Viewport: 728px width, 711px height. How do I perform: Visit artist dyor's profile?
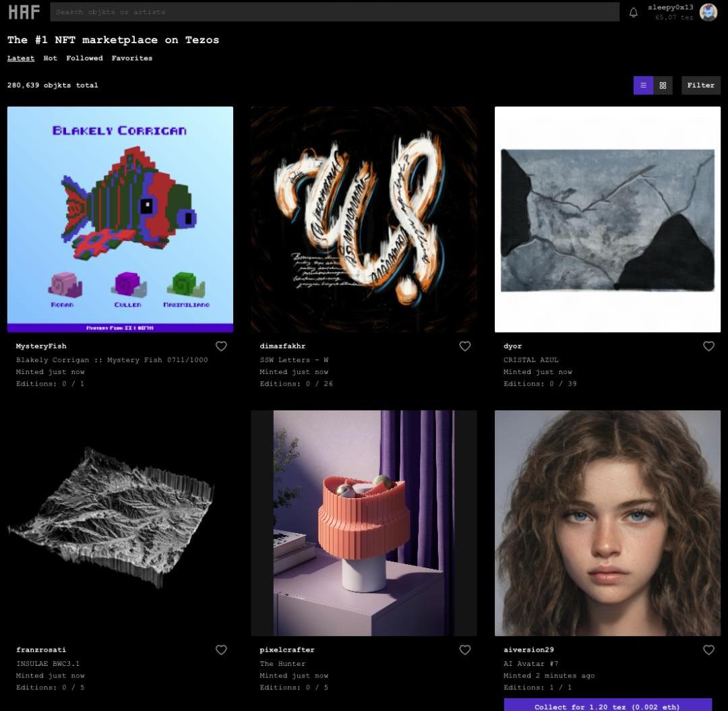512,346
